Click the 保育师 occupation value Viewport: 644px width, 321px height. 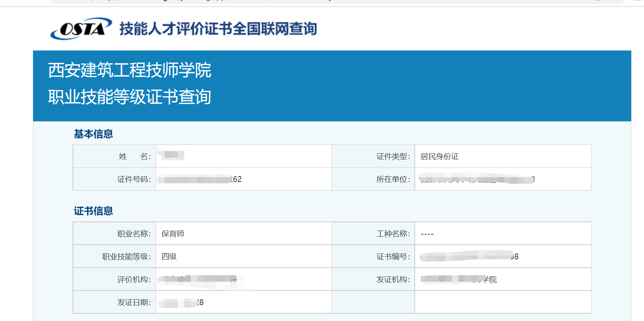(x=173, y=234)
